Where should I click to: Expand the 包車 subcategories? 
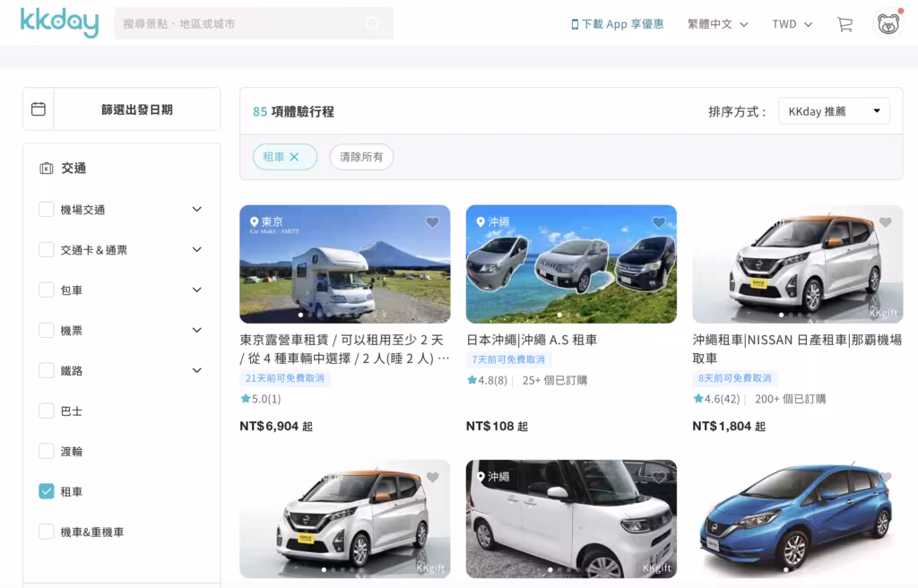(196, 290)
